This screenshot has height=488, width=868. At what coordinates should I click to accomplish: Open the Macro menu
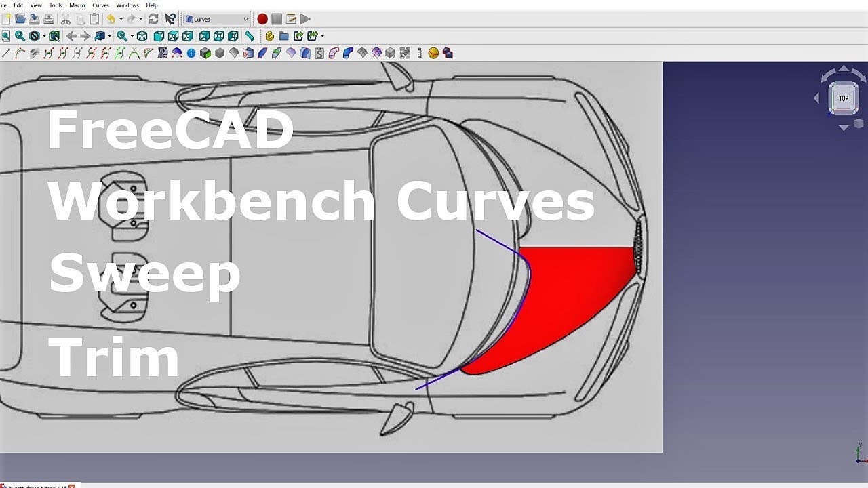pos(77,5)
